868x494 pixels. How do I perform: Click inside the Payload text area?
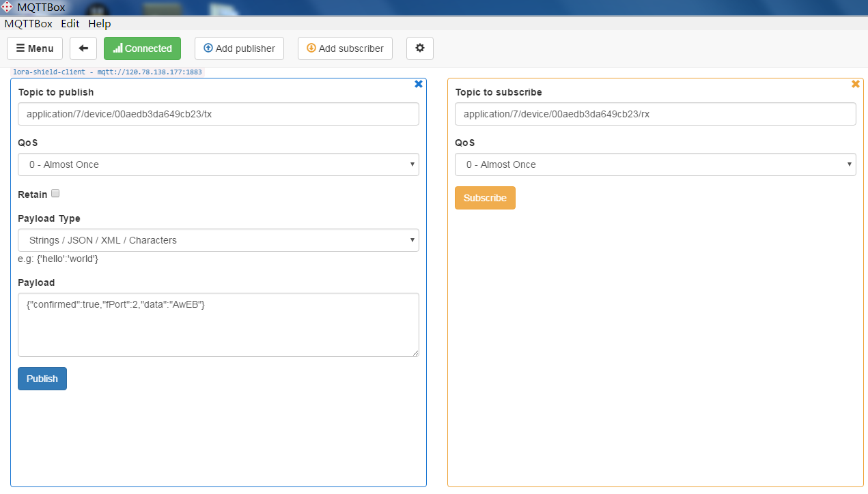[x=219, y=325]
